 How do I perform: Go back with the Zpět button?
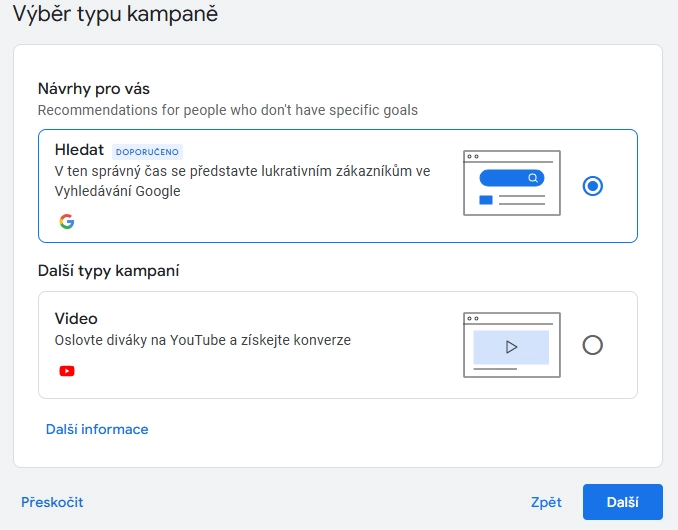point(546,502)
